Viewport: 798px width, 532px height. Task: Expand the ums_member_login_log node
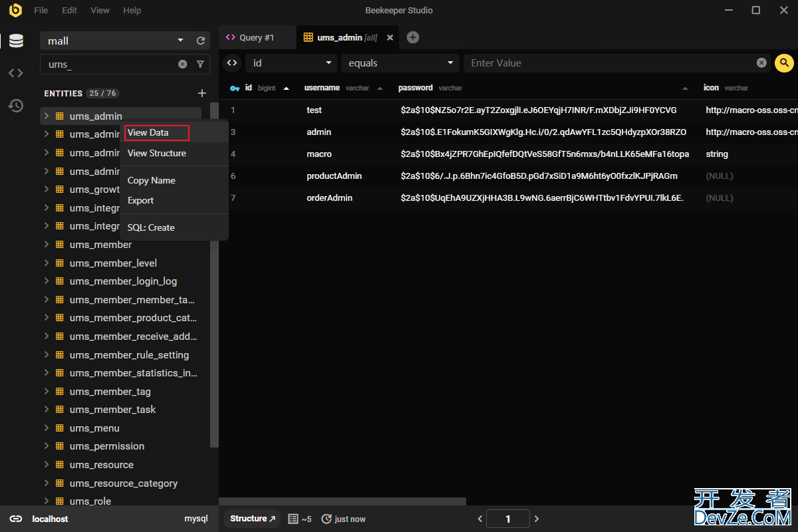tap(46, 281)
